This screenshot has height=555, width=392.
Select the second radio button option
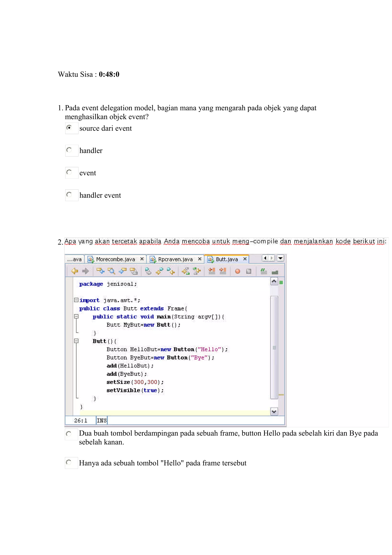(69, 150)
